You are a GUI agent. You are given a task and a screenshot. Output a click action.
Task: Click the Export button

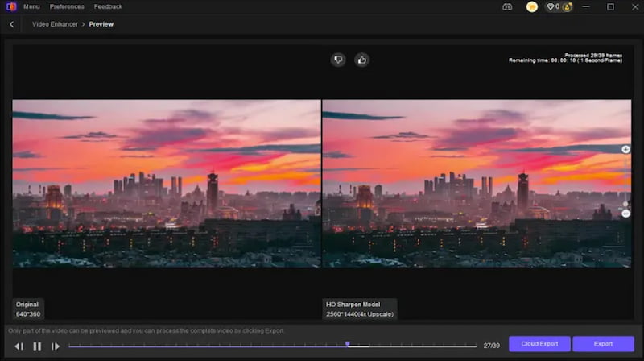point(603,344)
